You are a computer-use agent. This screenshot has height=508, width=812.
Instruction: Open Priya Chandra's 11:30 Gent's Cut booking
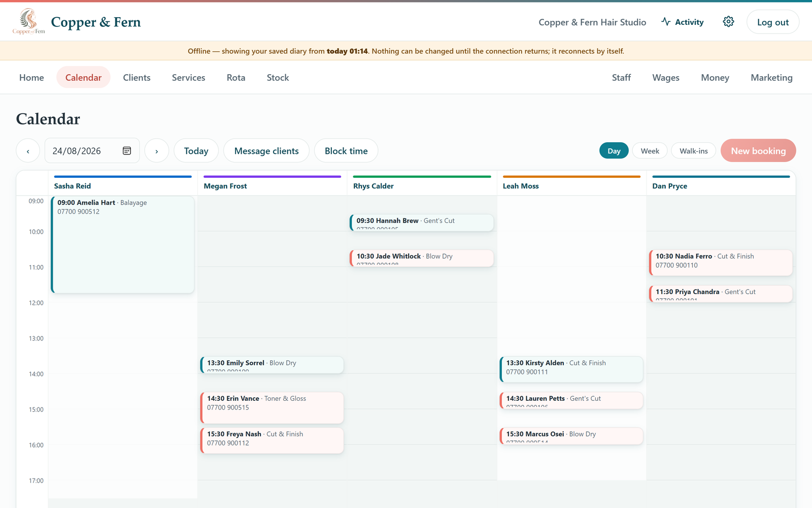pyautogui.click(x=721, y=294)
